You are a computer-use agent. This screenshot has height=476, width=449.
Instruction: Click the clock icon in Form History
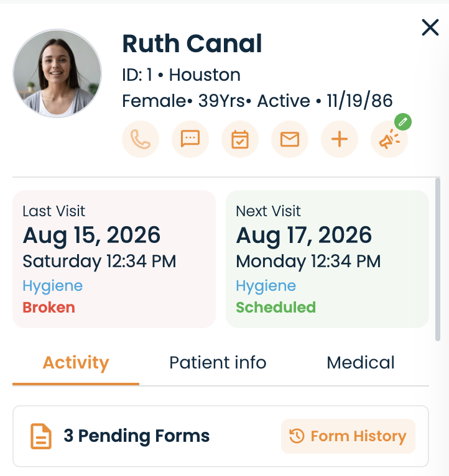click(297, 436)
